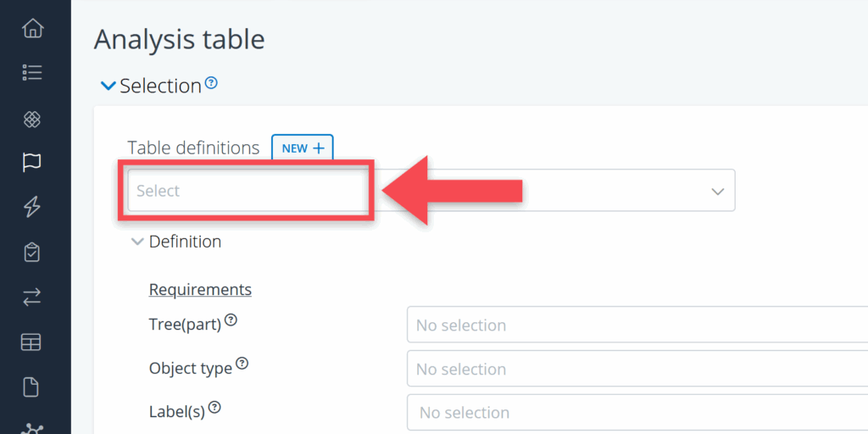Select the flag icon in sidebar
This screenshot has height=434, width=868.
32,162
